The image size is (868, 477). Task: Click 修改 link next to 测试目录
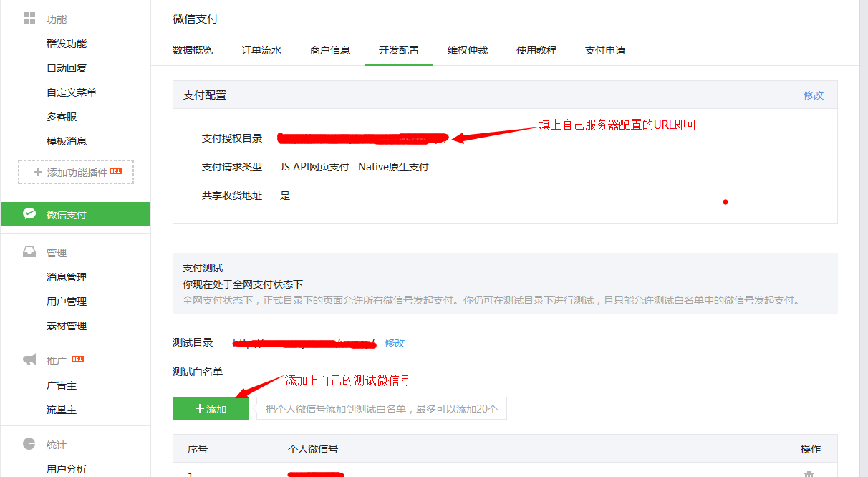click(x=395, y=343)
